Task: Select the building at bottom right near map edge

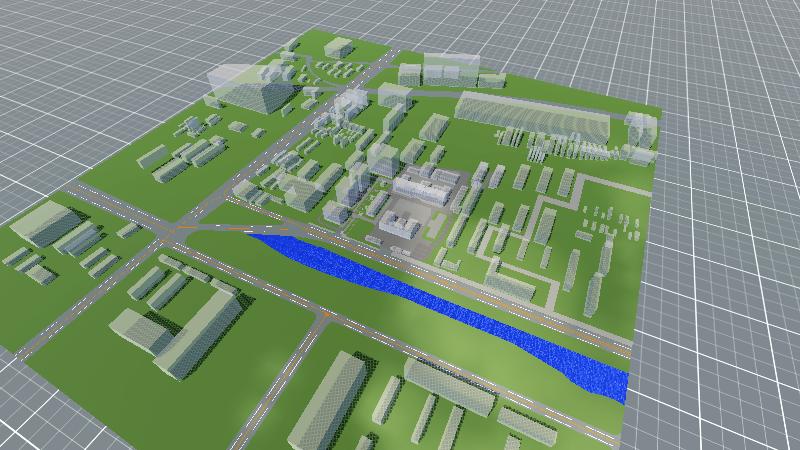Action: click(x=527, y=426)
